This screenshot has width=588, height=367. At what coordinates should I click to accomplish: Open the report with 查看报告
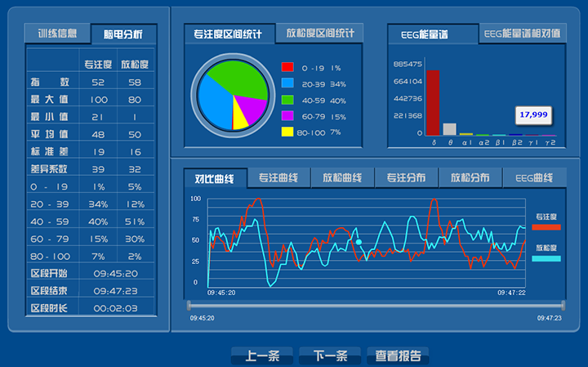398,356
